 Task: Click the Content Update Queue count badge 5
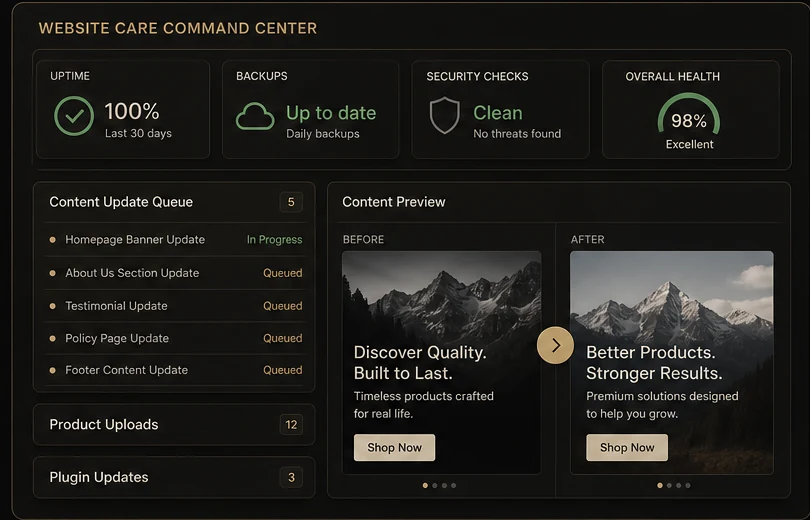click(x=291, y=202)
